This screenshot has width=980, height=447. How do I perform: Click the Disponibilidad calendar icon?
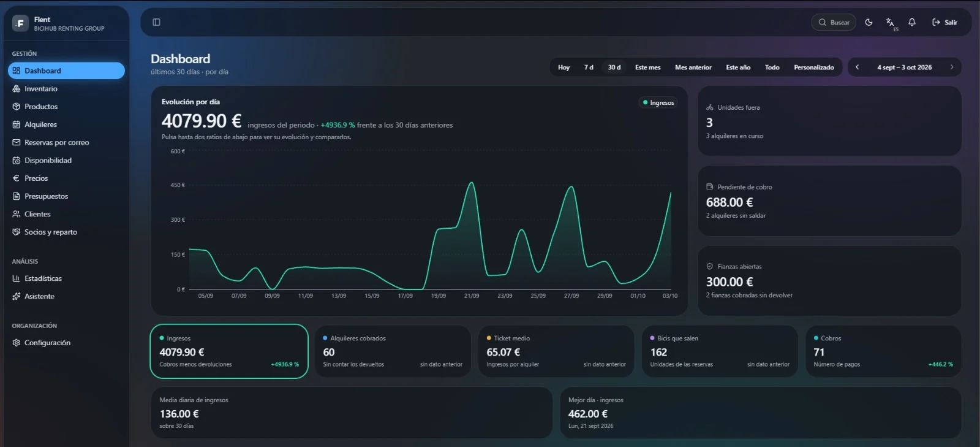click(x=17, y=161)
